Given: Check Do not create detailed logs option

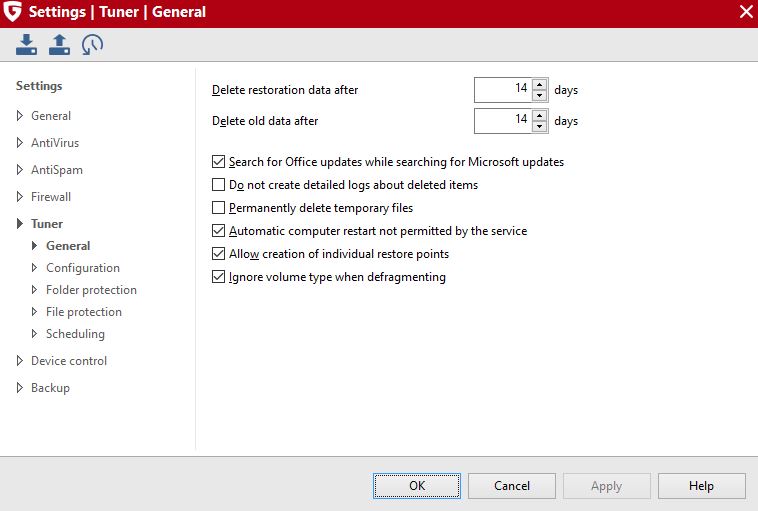Looking at the screenshot, I should tap(219, 185).
